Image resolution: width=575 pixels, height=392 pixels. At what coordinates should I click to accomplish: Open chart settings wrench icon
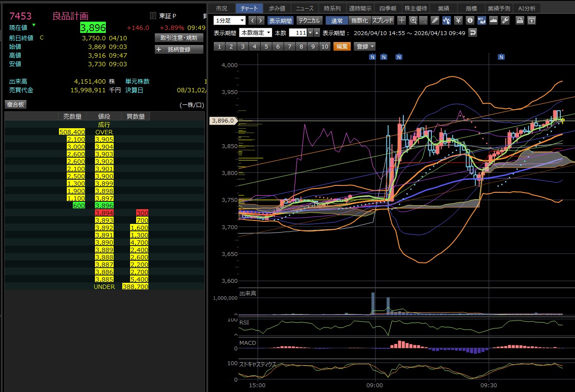click(x=505, y=20)
